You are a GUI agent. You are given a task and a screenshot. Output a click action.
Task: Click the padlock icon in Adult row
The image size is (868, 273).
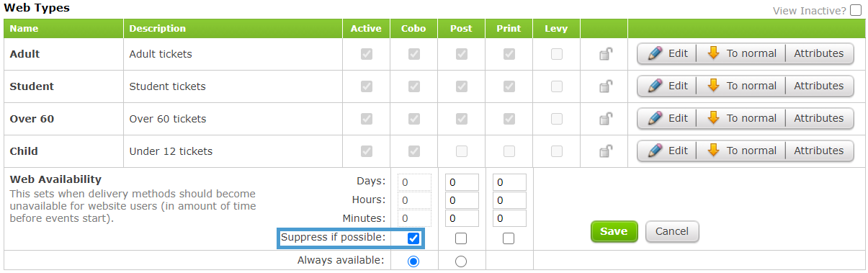click(606, 53)
